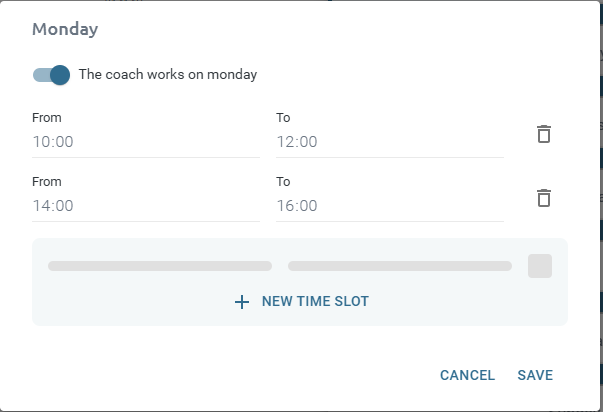Click the 'The coach works on monday' label
This screenshot has width=603, height=412.
167,75
